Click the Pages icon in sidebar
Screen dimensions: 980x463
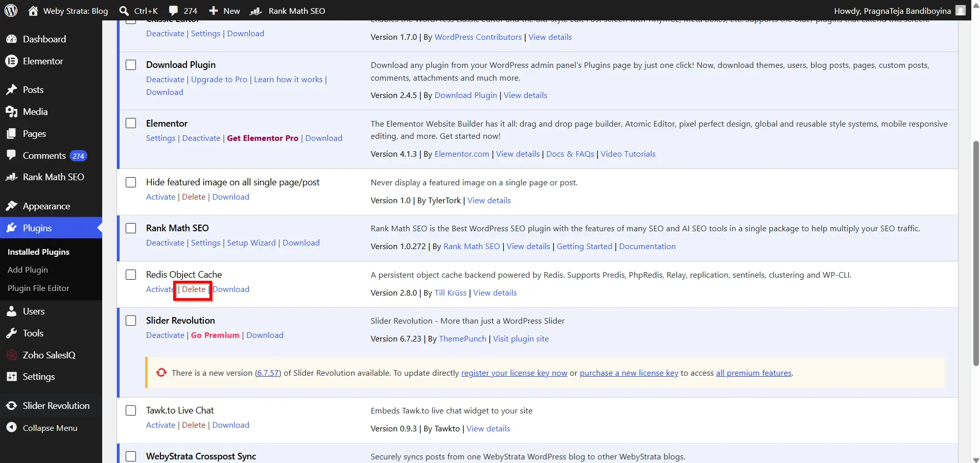(11, 134)
